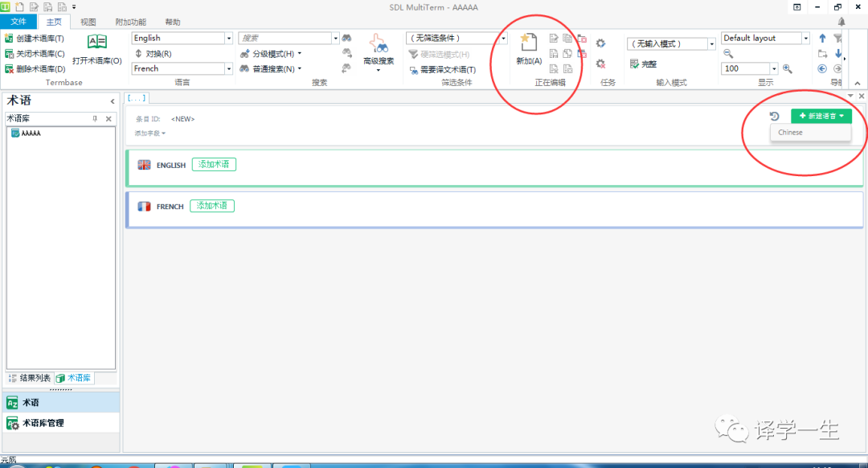This screenshot has width=868, height=468.
Task: Expand the 分级模式(H) dropdown
Action: [x=300, y=54]
